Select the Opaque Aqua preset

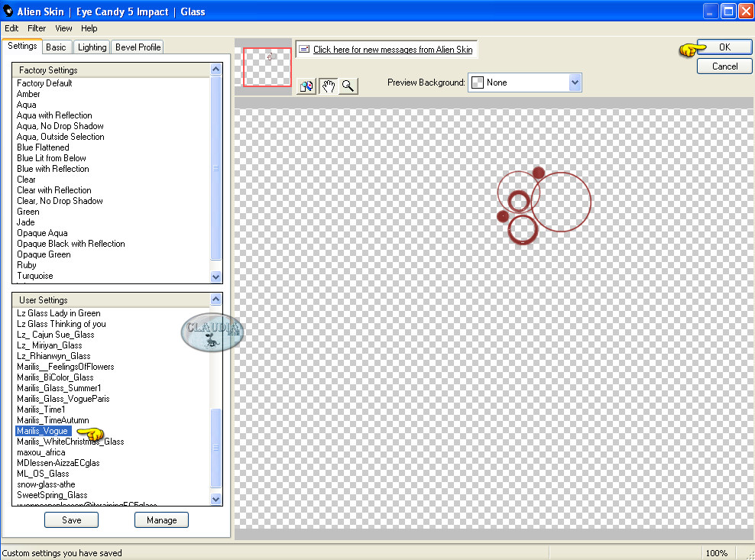(x=42, y=233)
